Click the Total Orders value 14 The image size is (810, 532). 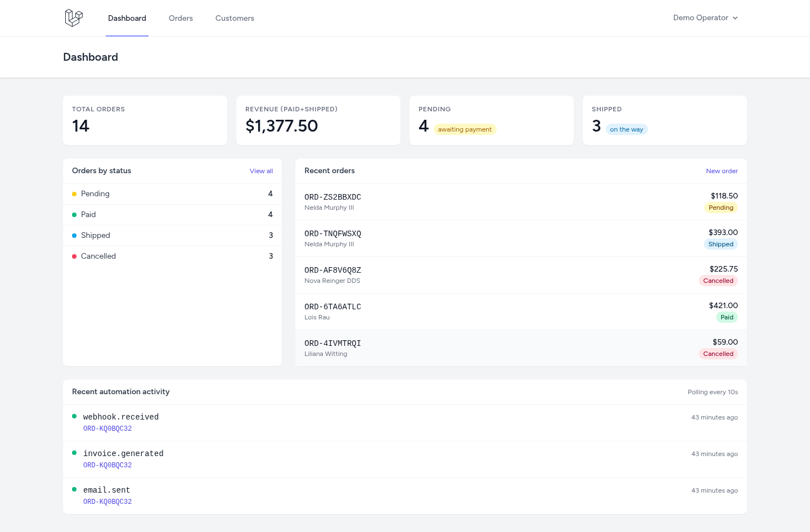81,126
